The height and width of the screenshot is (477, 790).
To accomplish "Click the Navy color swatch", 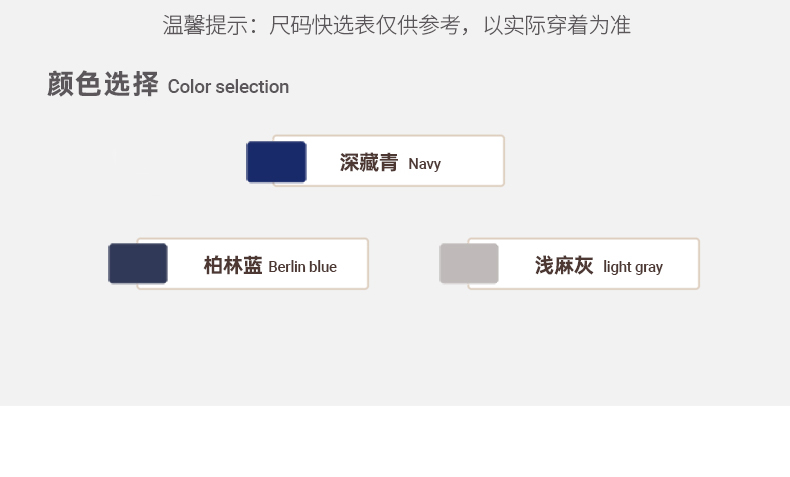I will pos(276,162).
